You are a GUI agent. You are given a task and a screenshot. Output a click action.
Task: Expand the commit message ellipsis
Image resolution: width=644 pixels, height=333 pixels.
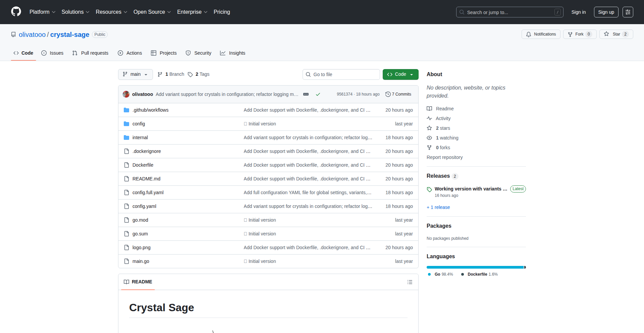(306, 94)
